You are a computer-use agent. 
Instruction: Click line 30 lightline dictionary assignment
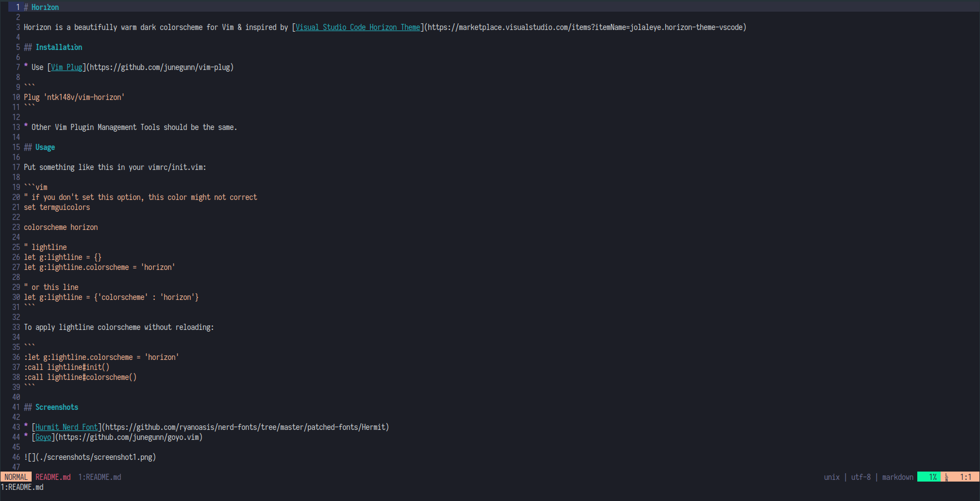pos(111,297)
